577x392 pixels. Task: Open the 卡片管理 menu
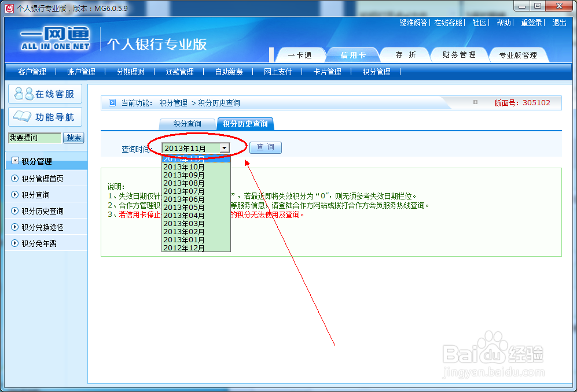tap(327, 72)
